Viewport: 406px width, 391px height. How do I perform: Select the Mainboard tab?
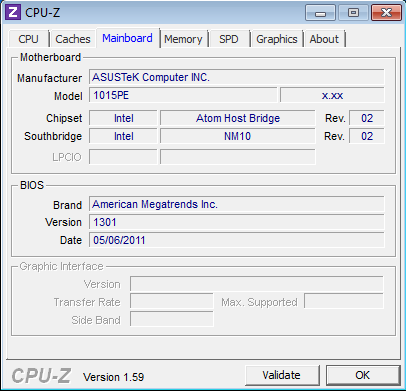coord(128,38)
